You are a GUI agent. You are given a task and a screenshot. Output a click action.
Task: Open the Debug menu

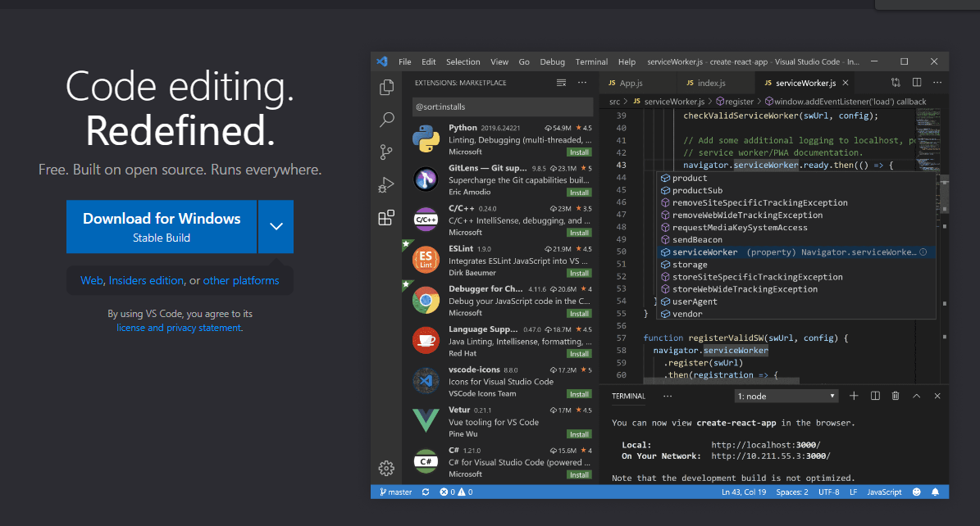click(x=553, y=61)
